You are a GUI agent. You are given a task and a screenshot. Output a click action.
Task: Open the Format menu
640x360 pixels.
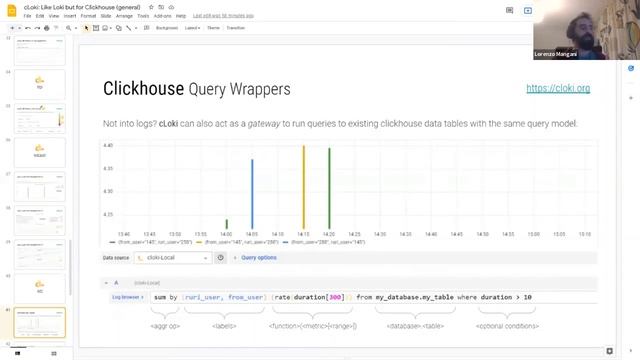click(x=88, y=16)
